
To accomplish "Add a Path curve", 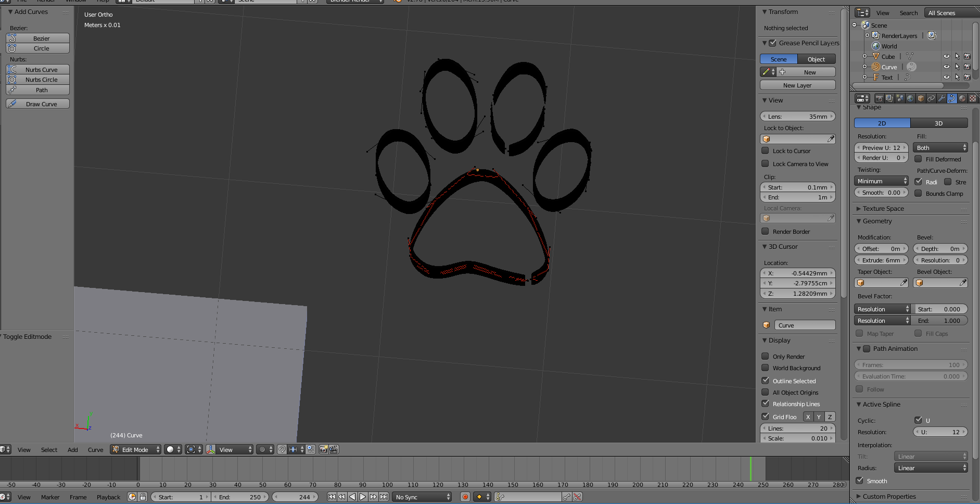I will pos(37,90).
